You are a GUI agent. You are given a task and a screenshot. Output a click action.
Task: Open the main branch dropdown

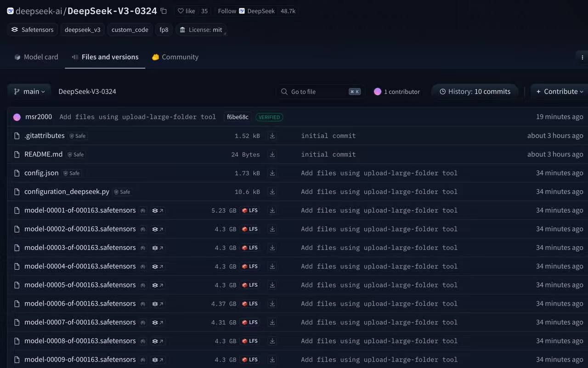(x=29, y=91)
